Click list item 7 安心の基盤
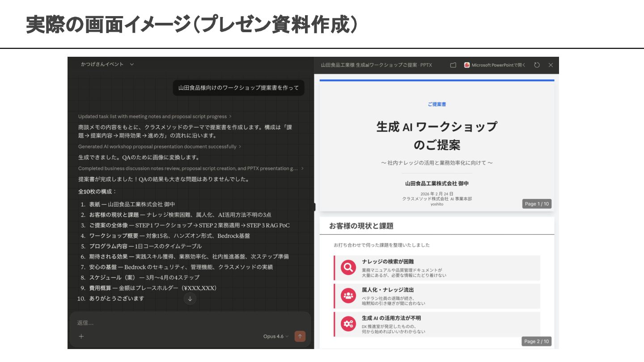This screenshot has width=644, height=362. [176, 267]
